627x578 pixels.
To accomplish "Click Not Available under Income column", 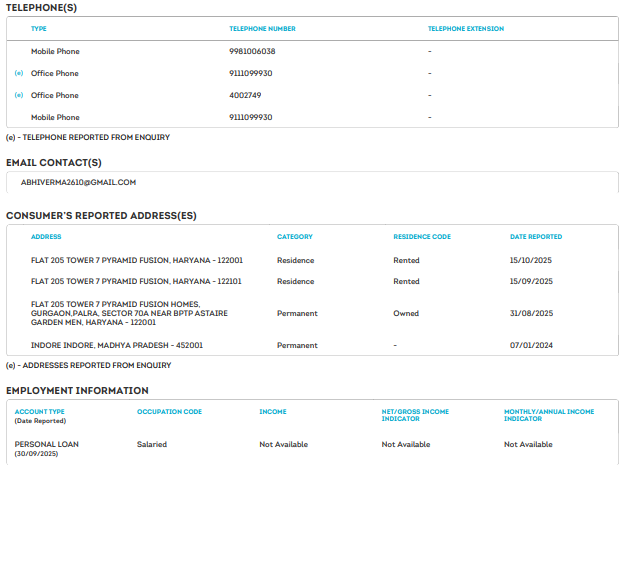I will pos(284,444).
